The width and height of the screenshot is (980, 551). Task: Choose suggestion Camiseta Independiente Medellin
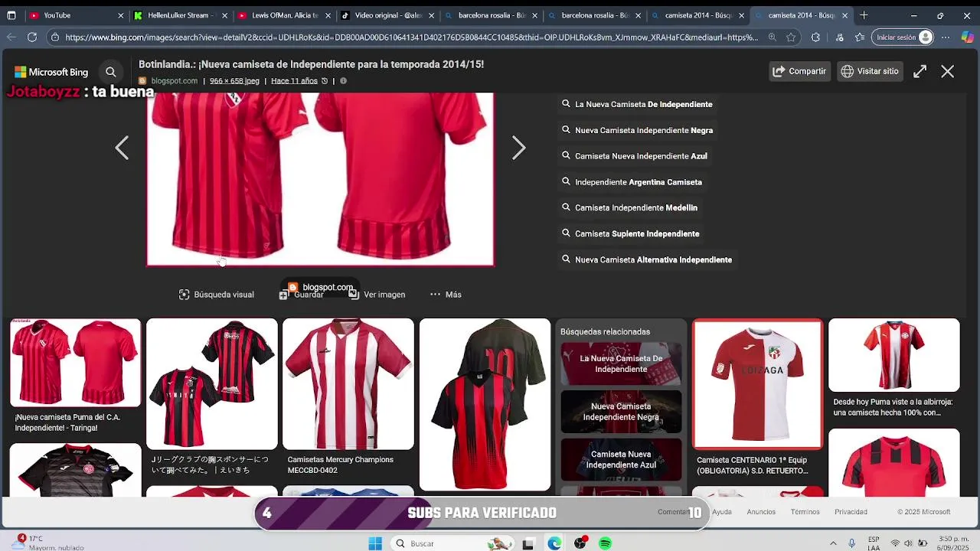coord(629,207)
